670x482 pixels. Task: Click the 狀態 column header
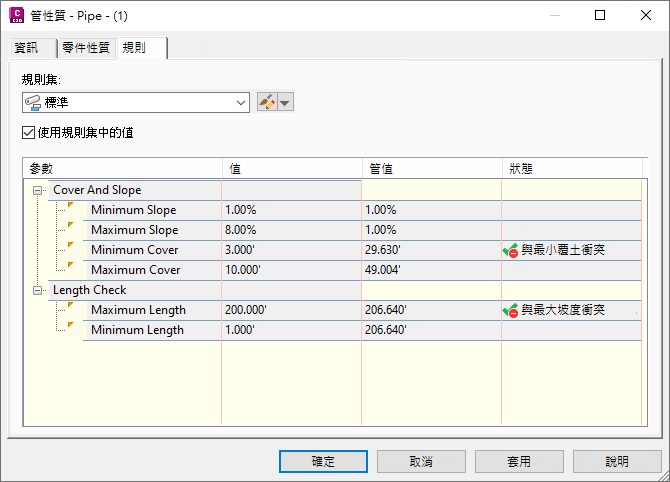point(572,168)
